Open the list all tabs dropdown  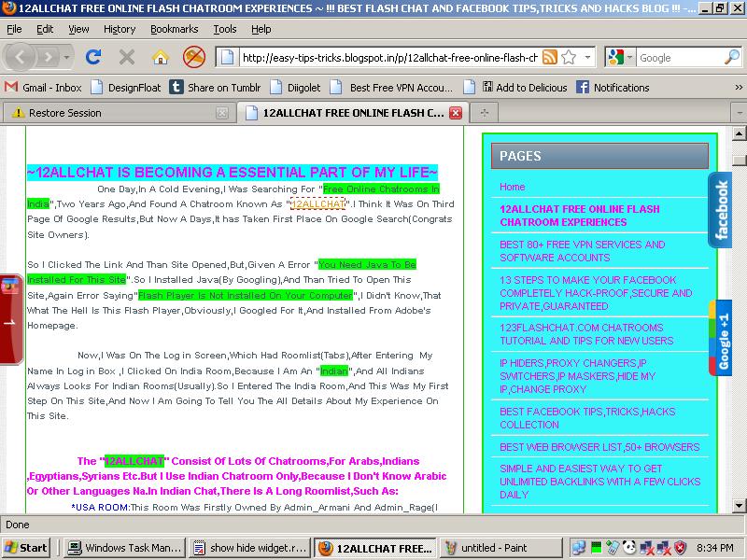[x=739, y=113]
